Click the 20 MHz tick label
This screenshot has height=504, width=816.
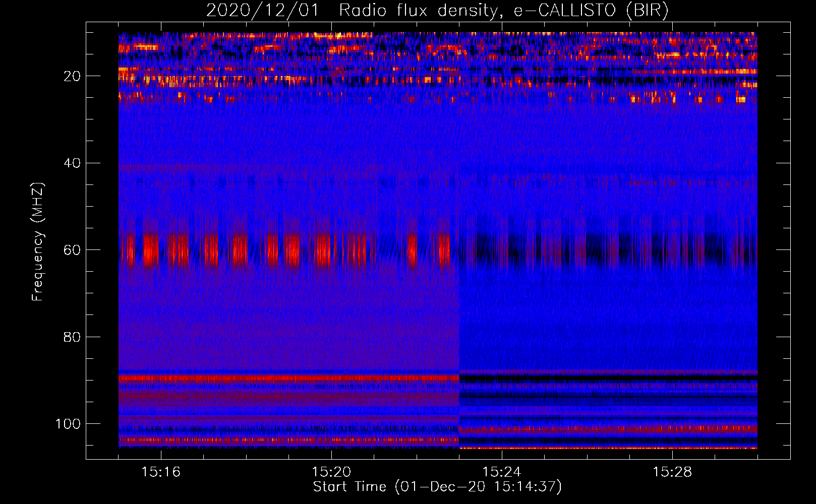point(72,76)
